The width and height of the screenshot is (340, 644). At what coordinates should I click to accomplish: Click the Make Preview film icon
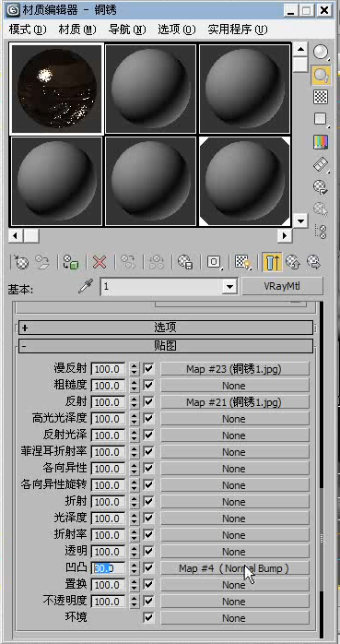click(x=321, y=165)
